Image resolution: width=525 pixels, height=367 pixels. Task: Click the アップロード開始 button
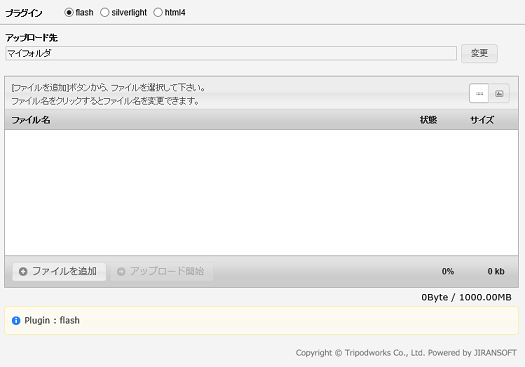[x=162, y=271]
